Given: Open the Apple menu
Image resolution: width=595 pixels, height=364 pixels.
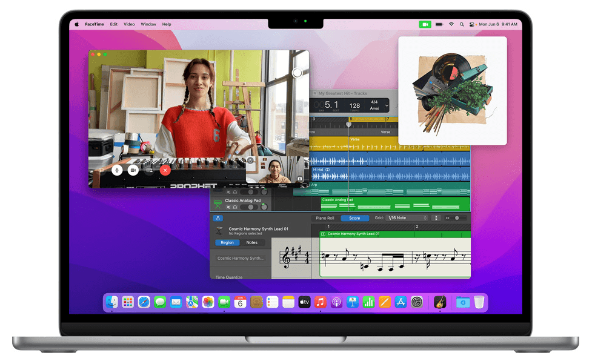Looking at the screenshot, I should pos(77,24).
